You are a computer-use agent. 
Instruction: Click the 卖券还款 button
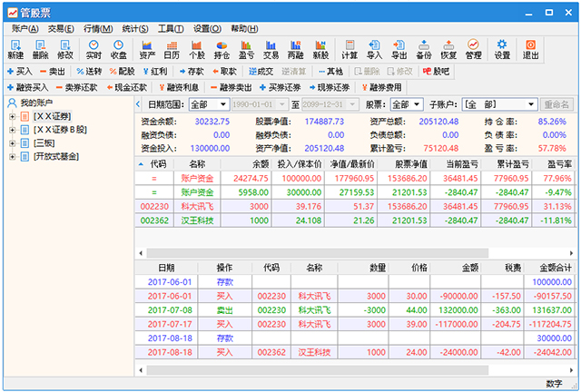click(x=76, y=87)
